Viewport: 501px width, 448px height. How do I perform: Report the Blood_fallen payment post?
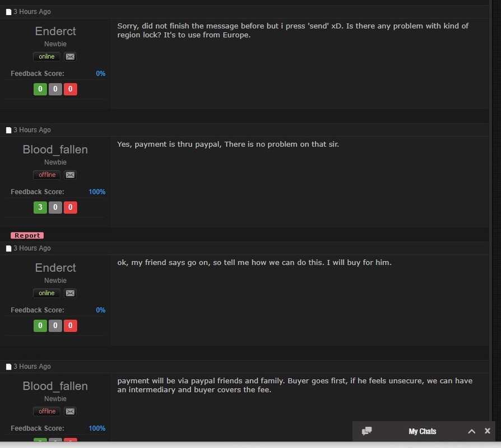coord(27,235)
